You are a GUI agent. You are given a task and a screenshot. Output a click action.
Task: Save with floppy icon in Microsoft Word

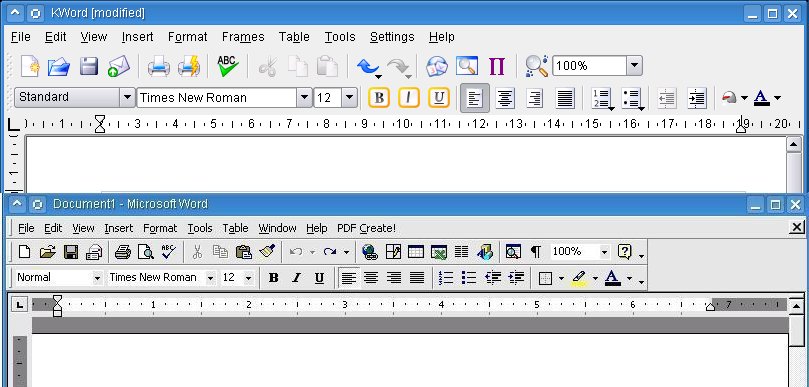(x=71, y=252)
